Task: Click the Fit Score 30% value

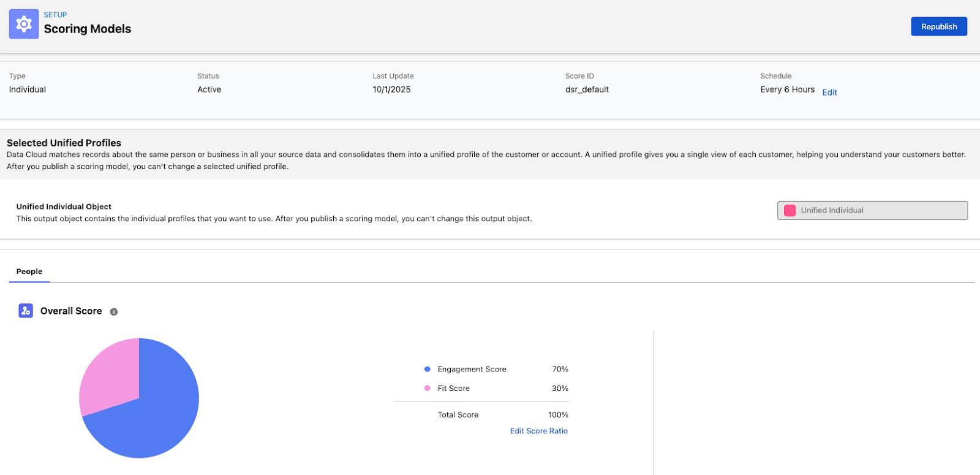Action: tap(560, 388)
